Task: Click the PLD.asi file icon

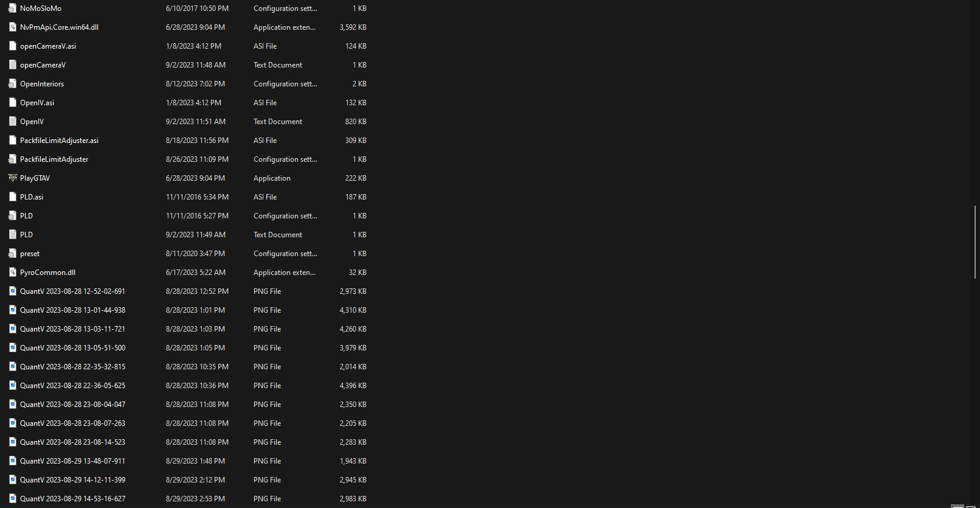Action: click(12, 197)
